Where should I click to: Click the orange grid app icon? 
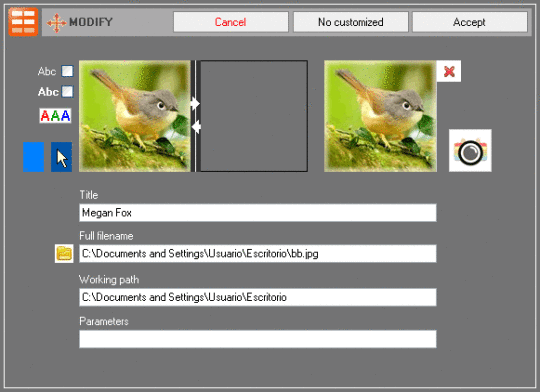23,22
